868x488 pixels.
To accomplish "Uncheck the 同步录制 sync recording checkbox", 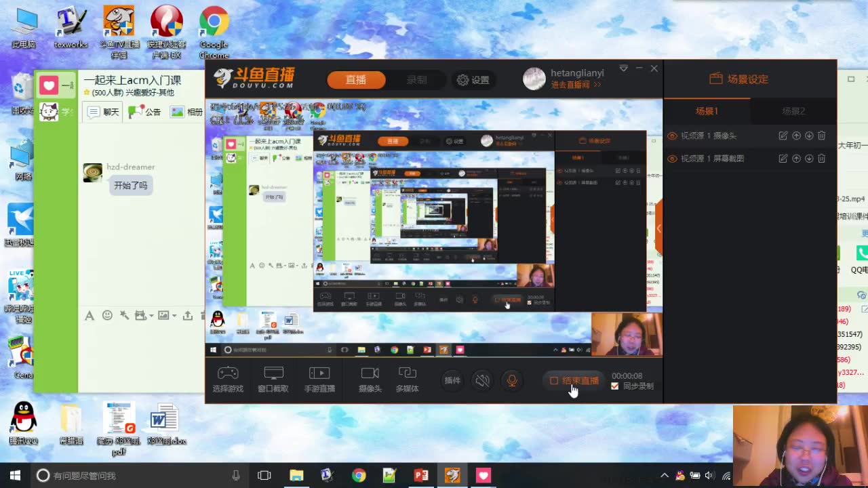I will (x=614, y=386).
